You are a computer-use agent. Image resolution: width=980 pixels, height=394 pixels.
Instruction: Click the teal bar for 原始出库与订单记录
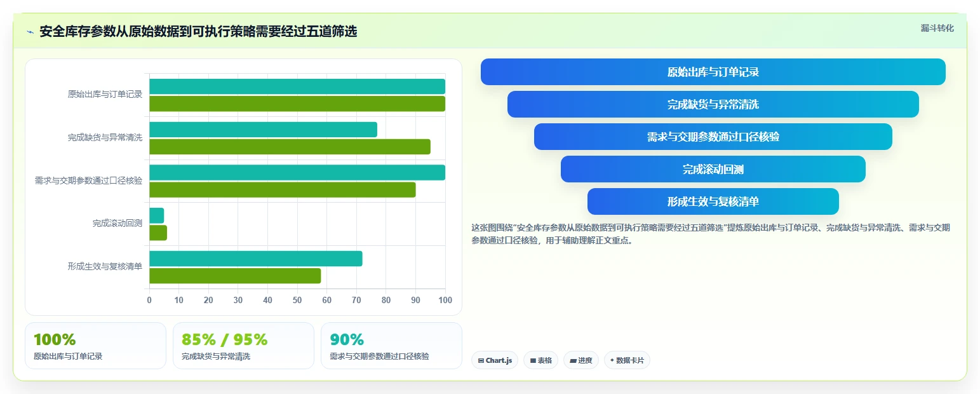pos(297,86)
